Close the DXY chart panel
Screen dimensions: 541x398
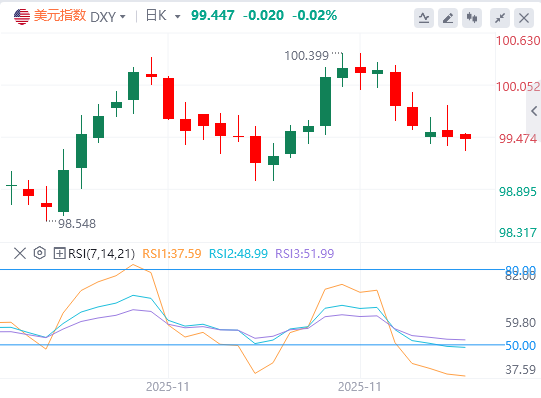click(x=524, y=18)
